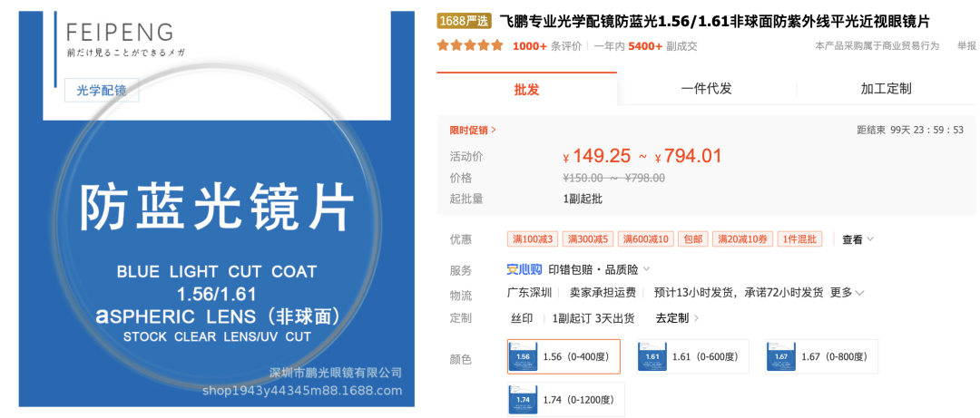Click the struck-through price ¥150.00 ~ ¥798.00
The image size is (980, 418).
point(613,178)
